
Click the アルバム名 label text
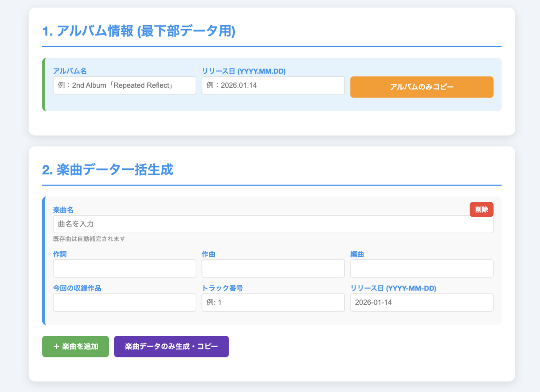tap(70, 71)
